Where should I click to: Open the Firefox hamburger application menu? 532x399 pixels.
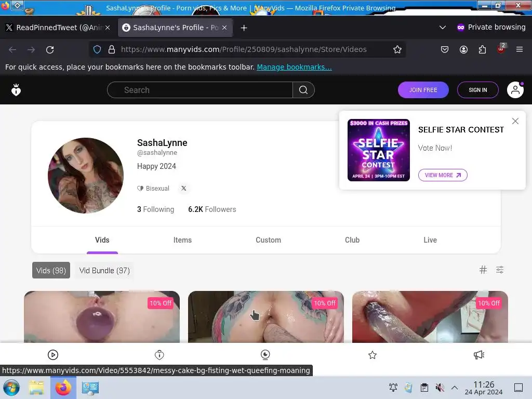click(x=519, y=49)
